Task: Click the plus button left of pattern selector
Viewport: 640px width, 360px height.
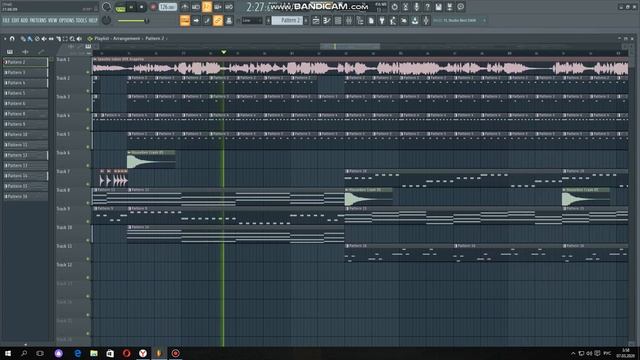Action: pyautogui.click(x=268, y=20)
